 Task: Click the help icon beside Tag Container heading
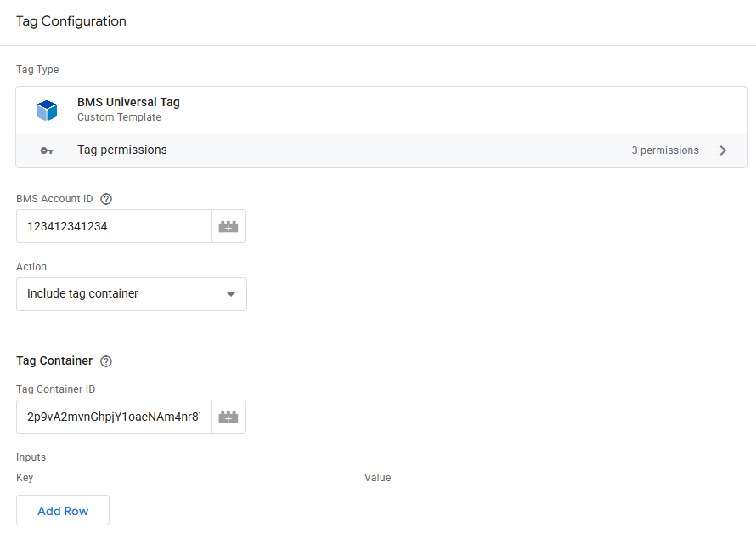tap(106, 360)
